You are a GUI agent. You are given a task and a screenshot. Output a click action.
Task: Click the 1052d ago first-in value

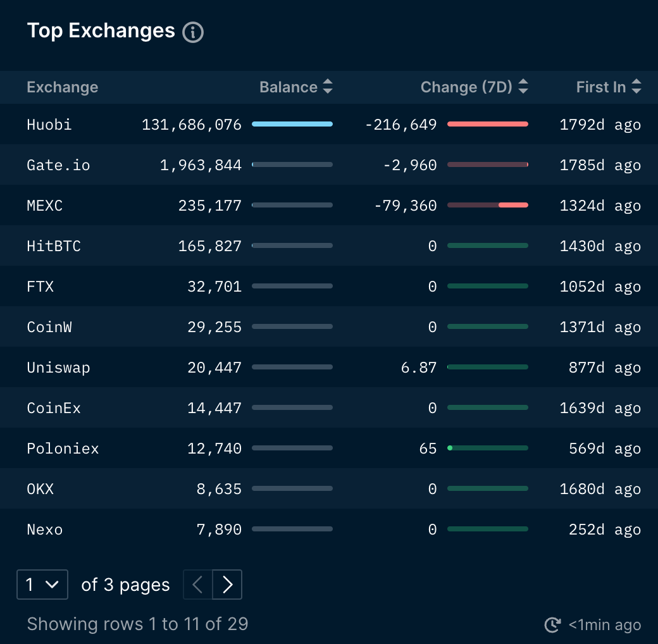600,287
